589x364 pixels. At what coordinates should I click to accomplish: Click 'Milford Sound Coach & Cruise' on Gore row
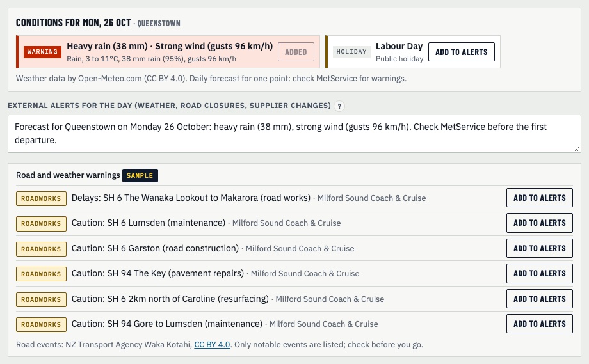pos(323,324)
